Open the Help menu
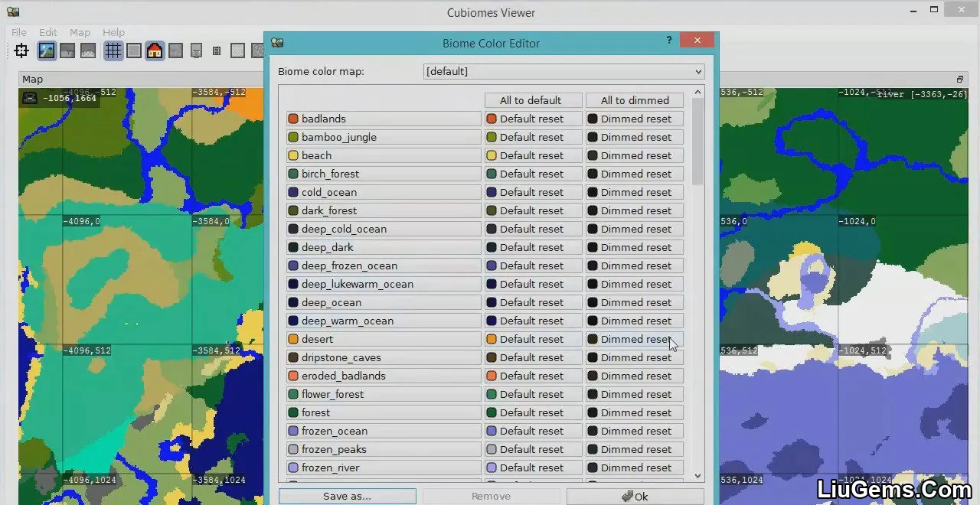 [113, 32]
